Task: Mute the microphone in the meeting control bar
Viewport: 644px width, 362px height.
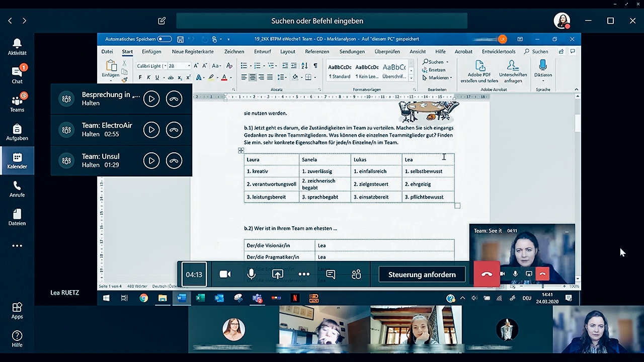Action: (x=251, y=274)
